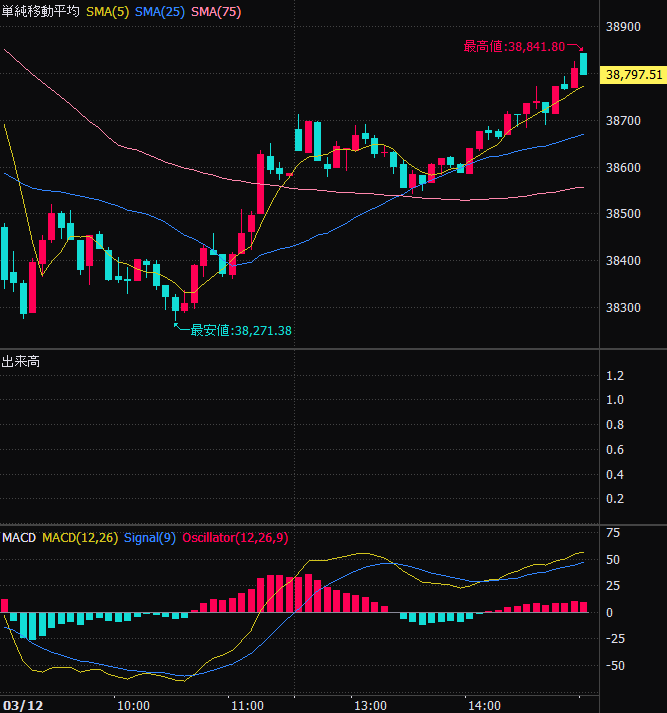The height and width of the screenshot is (713, 667).
Task: Click the SMA(75) legend label
Action: click(216, 12)
